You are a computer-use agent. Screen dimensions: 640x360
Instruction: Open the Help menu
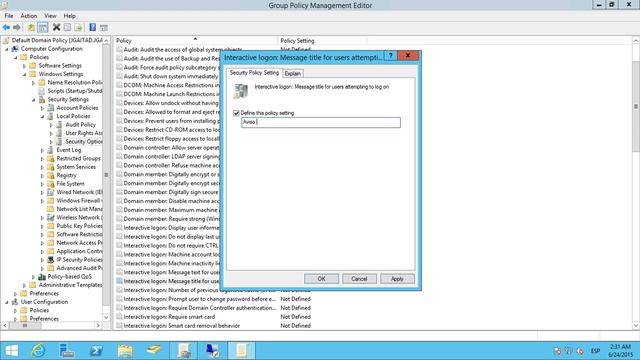pos(69,16)
